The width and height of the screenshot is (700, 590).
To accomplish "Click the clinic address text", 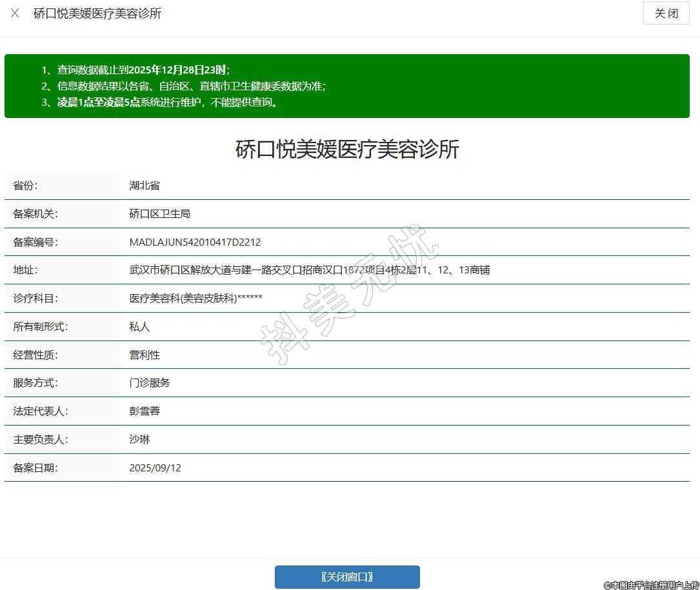I will tap(309, 270).
